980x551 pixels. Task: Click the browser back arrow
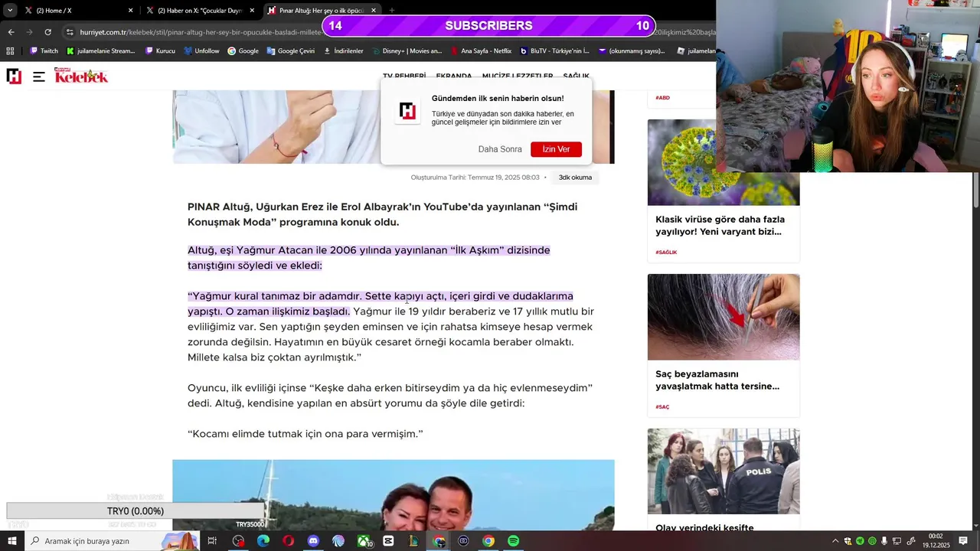coord(11,32)
